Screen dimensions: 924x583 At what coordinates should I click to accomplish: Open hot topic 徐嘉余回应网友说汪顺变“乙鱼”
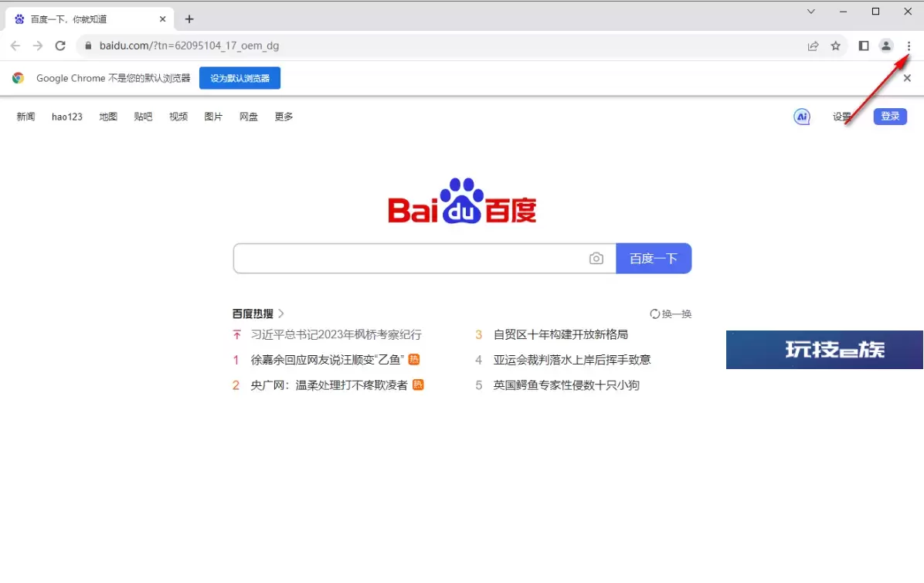tap(328, 360)
